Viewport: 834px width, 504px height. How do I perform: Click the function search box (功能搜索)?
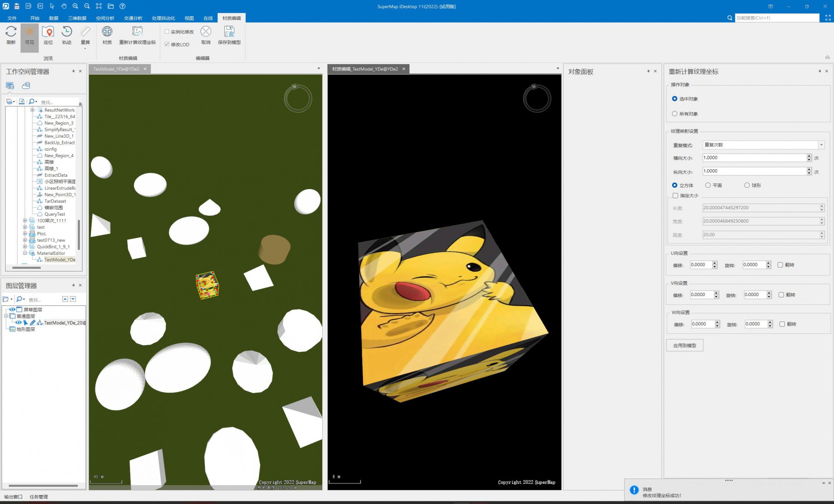tap(777, 18)
